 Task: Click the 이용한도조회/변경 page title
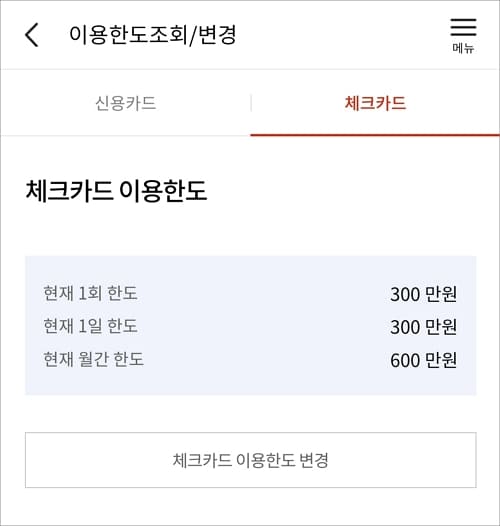coord(153,35)
